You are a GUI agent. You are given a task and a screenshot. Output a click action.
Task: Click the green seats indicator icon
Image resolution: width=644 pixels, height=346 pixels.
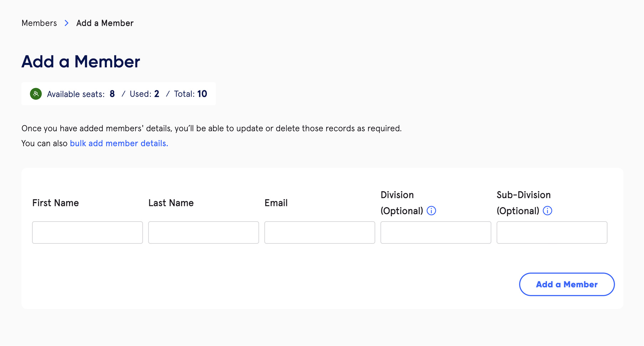click(x=36, y=94)
